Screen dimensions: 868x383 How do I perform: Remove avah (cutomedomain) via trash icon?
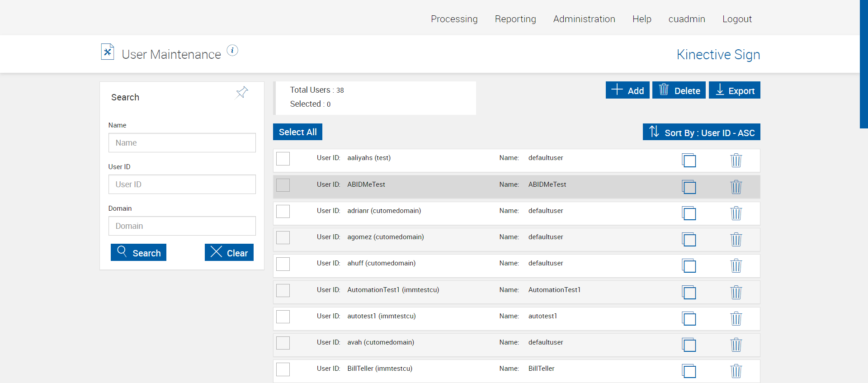[736, 345]
